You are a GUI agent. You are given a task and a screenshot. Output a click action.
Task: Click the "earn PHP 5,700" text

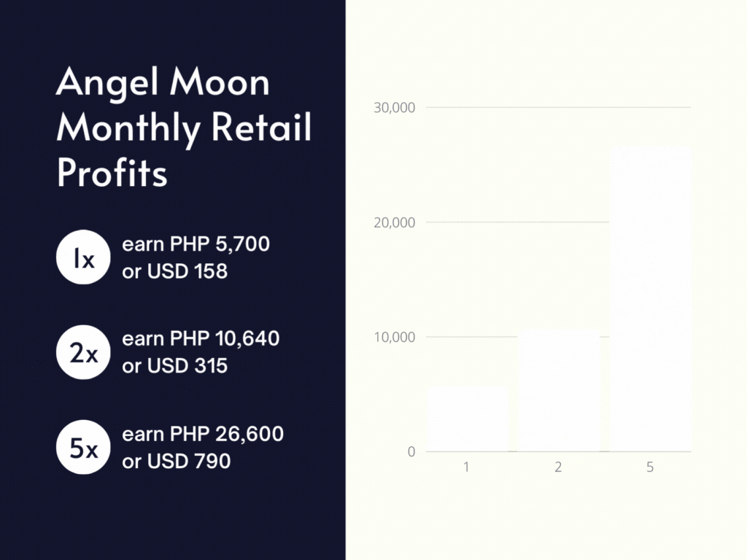(x=196, y=244)
